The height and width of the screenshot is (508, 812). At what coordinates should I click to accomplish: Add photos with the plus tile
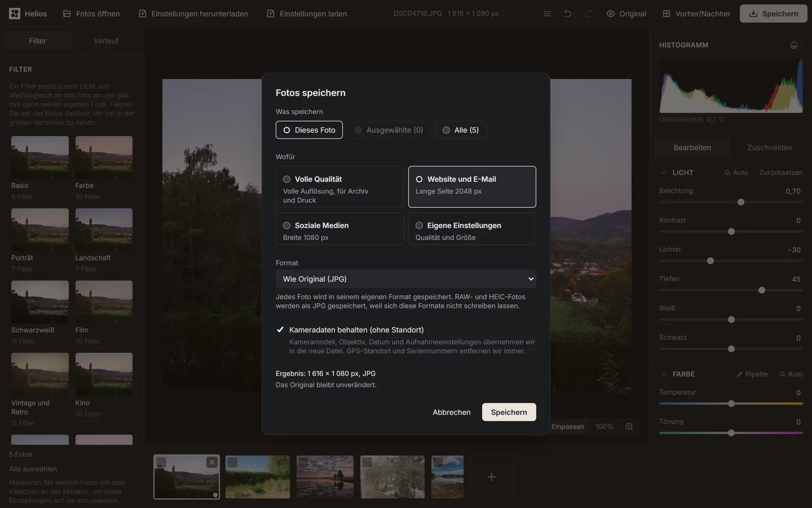491,477
